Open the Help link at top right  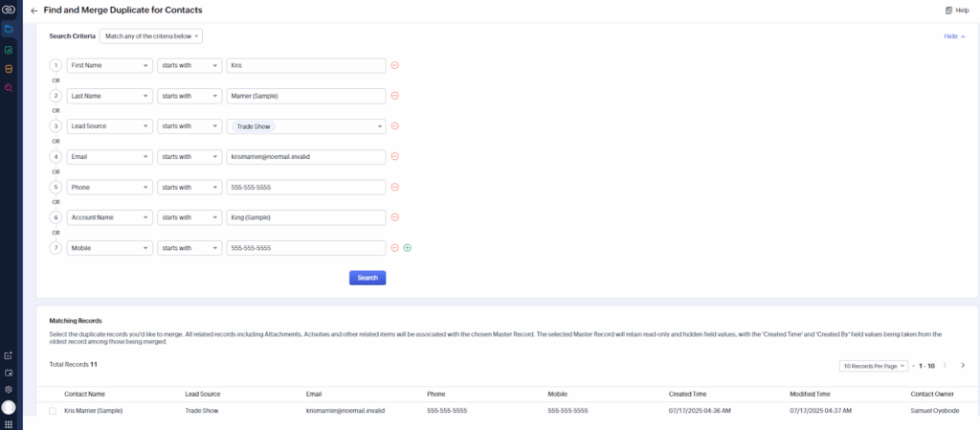point(956,10)
